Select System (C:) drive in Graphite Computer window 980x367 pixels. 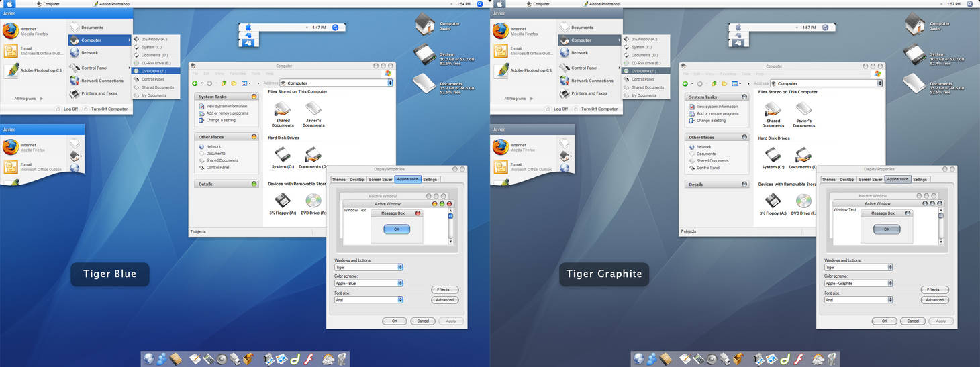pos(773,158)
